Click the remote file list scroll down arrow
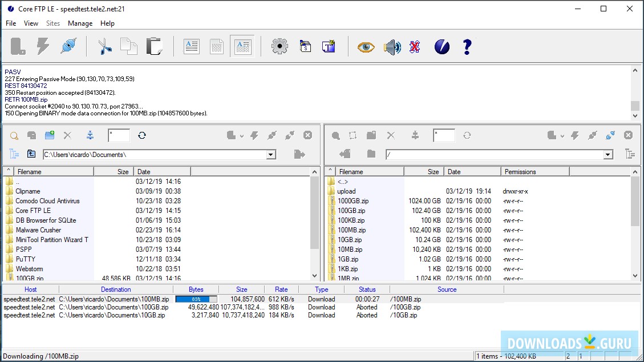 point(635,276)
